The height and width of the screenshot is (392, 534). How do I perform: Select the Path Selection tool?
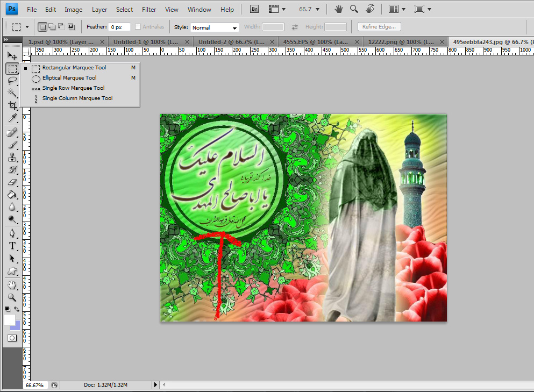click(x=12, y=258)
